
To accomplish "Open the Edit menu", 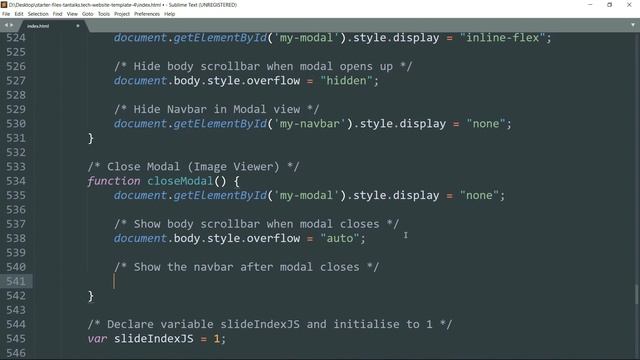I will tap(19, 14).
